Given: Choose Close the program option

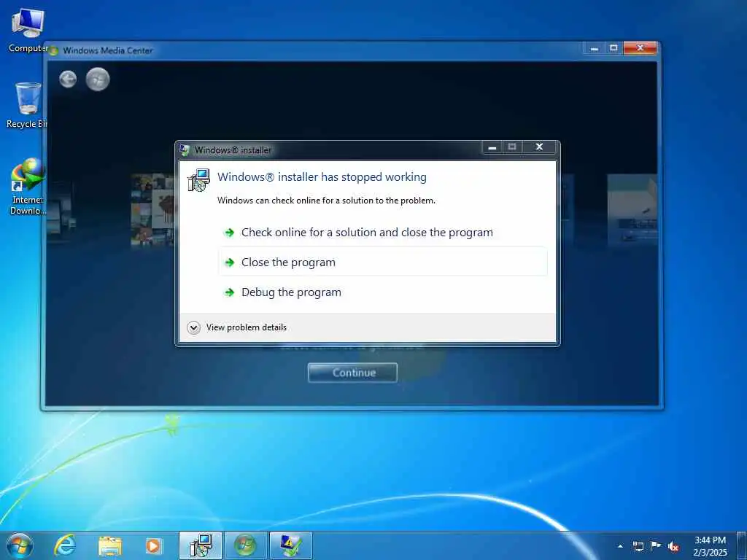Looking at the screenshot, I should coord(382,262).
